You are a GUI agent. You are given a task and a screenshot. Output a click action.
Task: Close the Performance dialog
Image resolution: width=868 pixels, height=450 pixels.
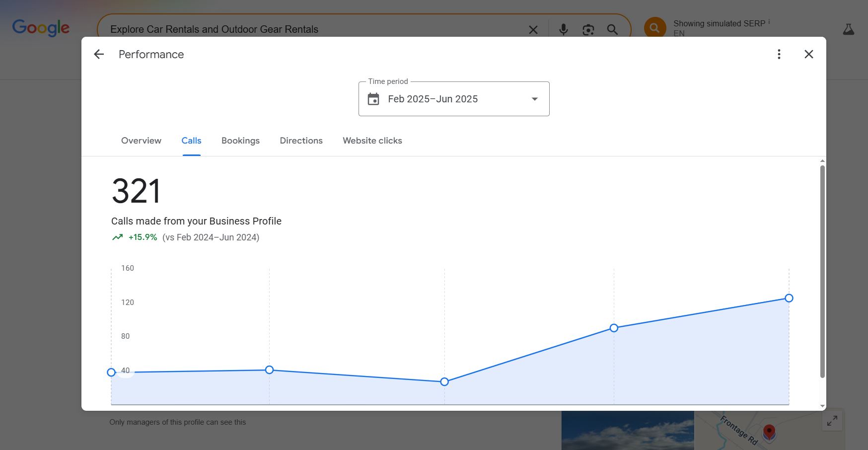pyautogui.click(x=808, y=54)
